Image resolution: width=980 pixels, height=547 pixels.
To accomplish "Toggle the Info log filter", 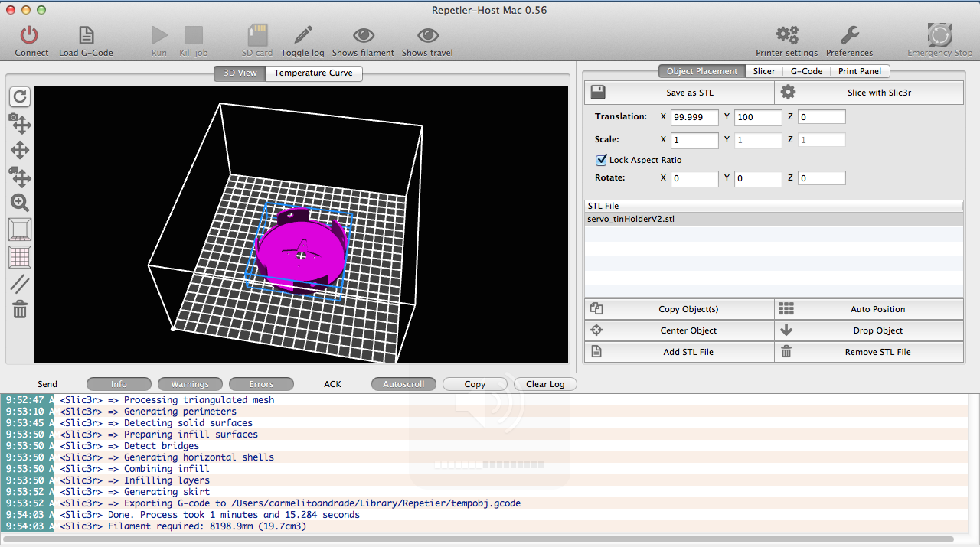I will point(119,384).
